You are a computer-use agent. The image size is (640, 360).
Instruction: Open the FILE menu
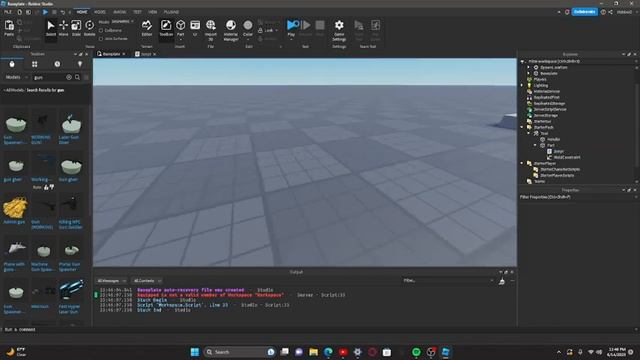coord(8,12)
